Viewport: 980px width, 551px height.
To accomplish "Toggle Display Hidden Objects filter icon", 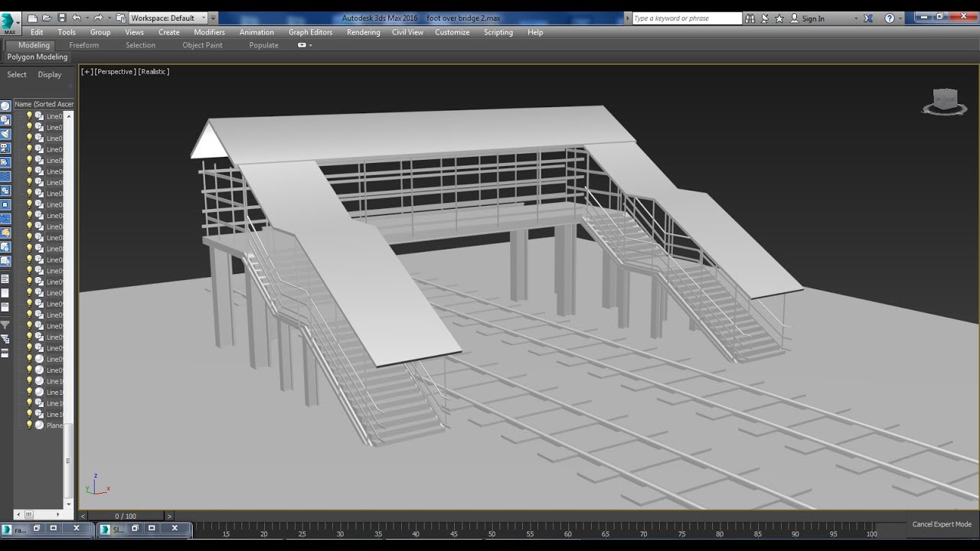I will tap(5, 262).
